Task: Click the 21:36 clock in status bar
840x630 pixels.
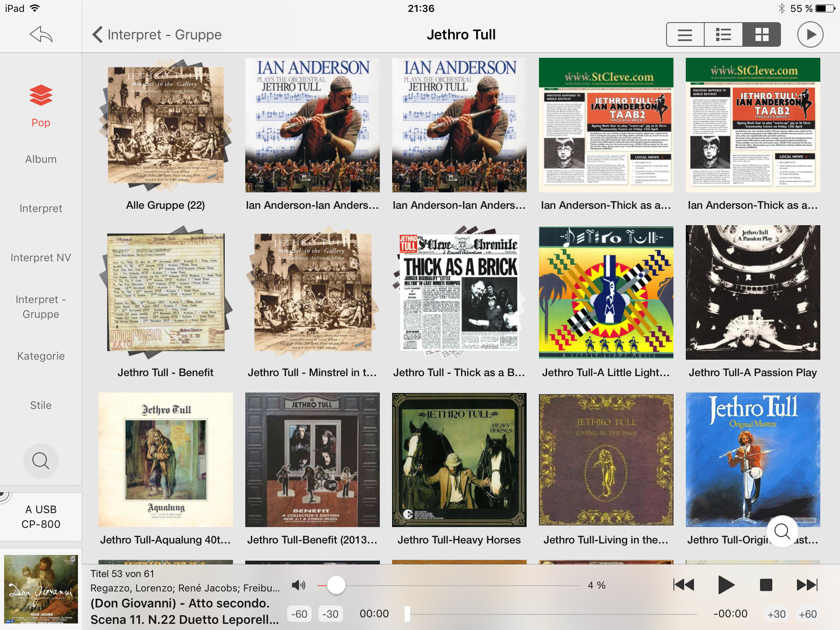Action: [x=421, y=9]
